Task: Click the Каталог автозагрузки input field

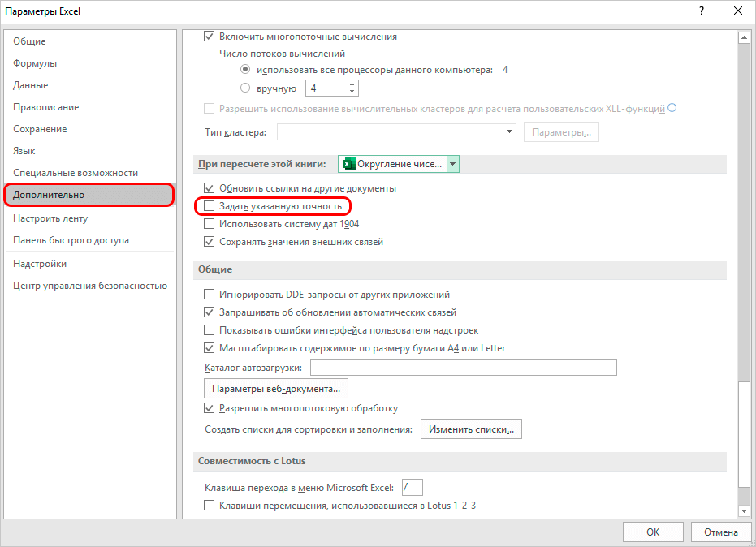Action: tap(464, 368)
